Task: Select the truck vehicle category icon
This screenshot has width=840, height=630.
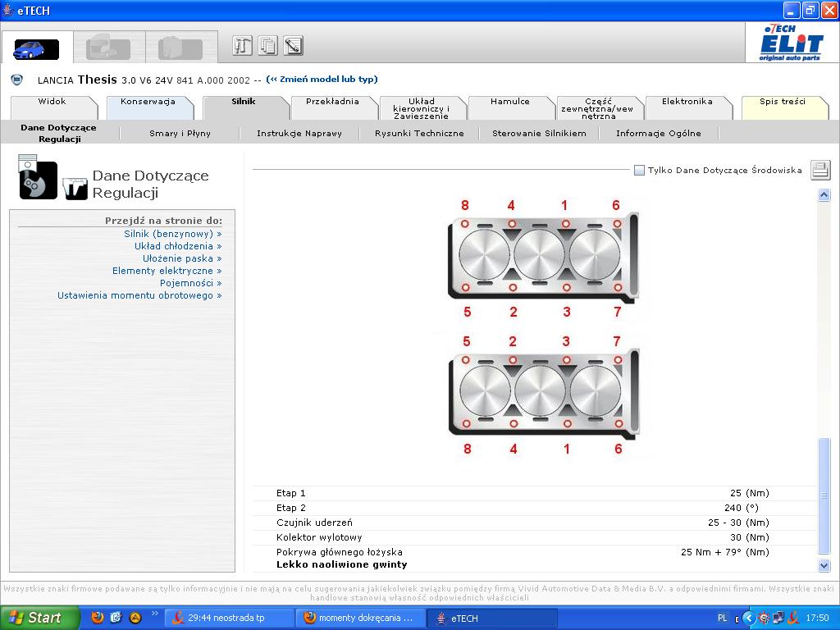Action: [108, 48]
